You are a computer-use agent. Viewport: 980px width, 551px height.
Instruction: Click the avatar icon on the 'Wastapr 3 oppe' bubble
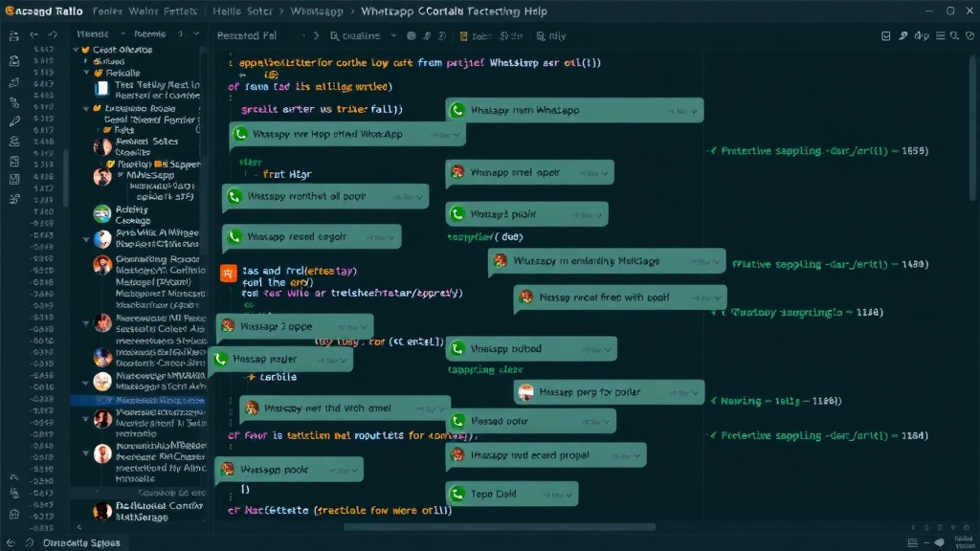coord(228,326)
